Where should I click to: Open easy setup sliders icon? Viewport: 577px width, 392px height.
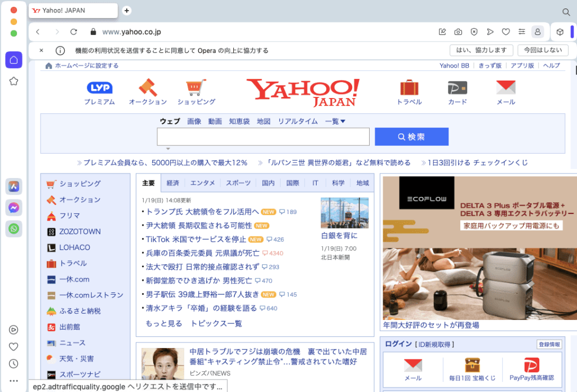tap(522, 32)
